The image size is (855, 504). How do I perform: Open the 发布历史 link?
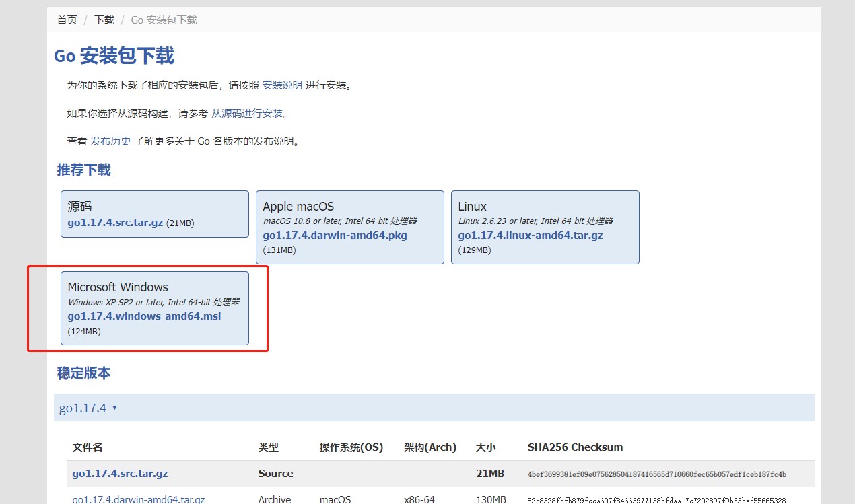pyautogui.click(x=110, y=141)
